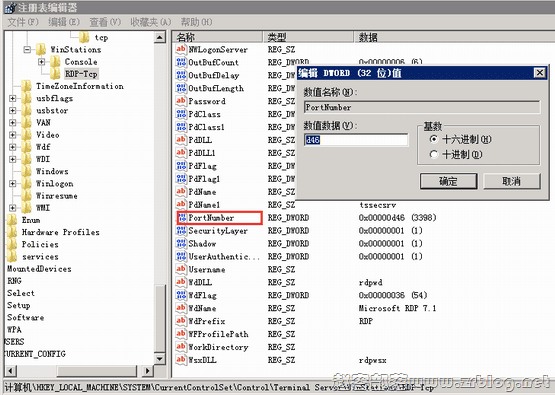Open the 帮助(H) menu
Screen dimensions: 555x395
pyautogui.click(x=196, y=22)
